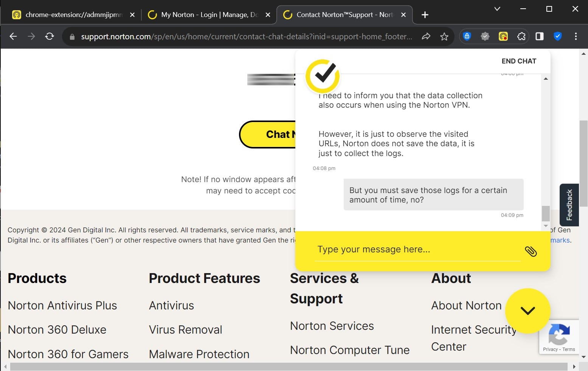
Task: Click the Products footer heading
Action: tap(37, 278)
